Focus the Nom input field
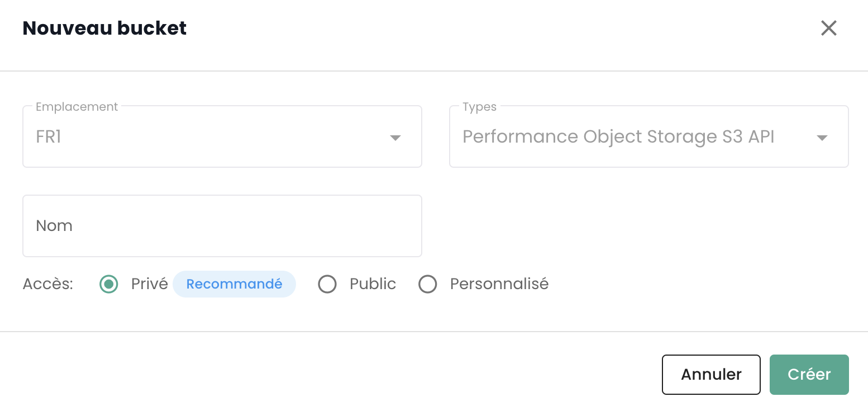 (222, 226)
